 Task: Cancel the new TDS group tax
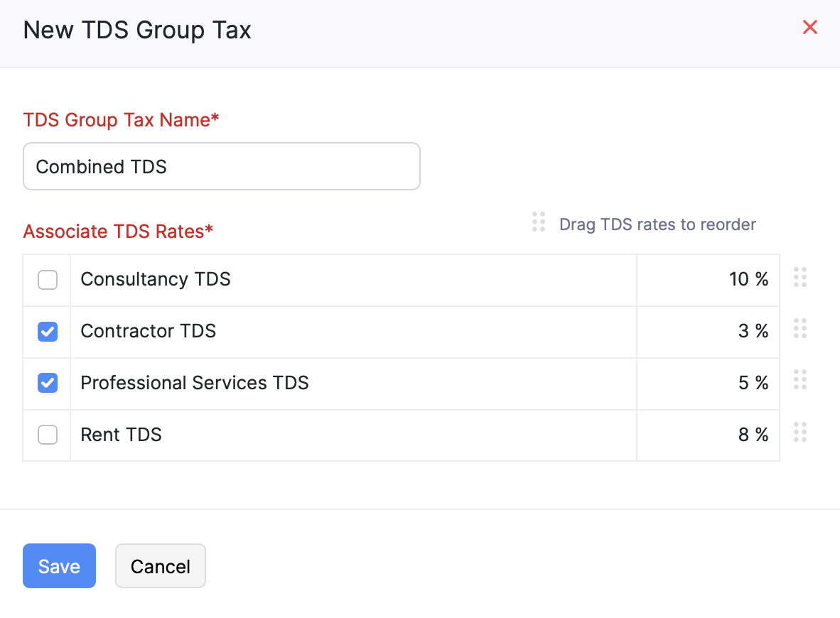pyautogui.click(x=160, y=565)
